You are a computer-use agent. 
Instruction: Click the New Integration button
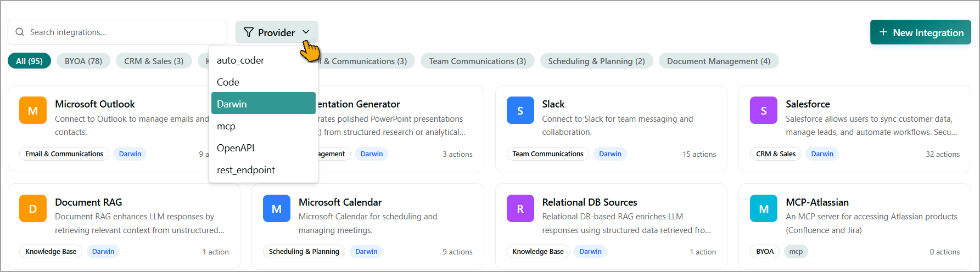tap(921, 32)
